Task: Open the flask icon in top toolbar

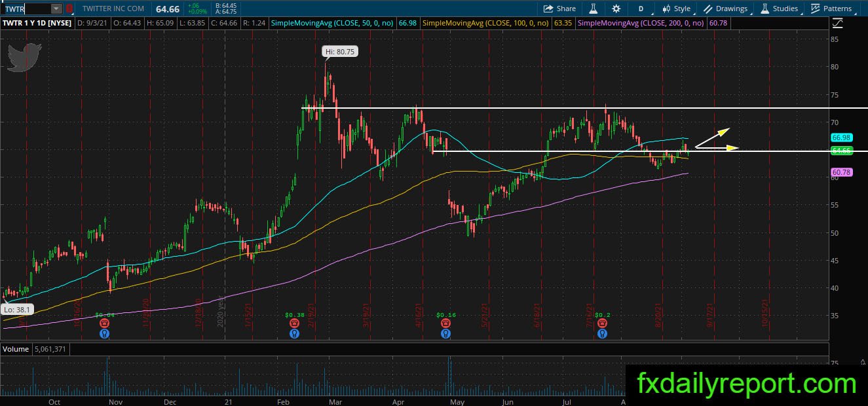Action: tap(594, 9)
